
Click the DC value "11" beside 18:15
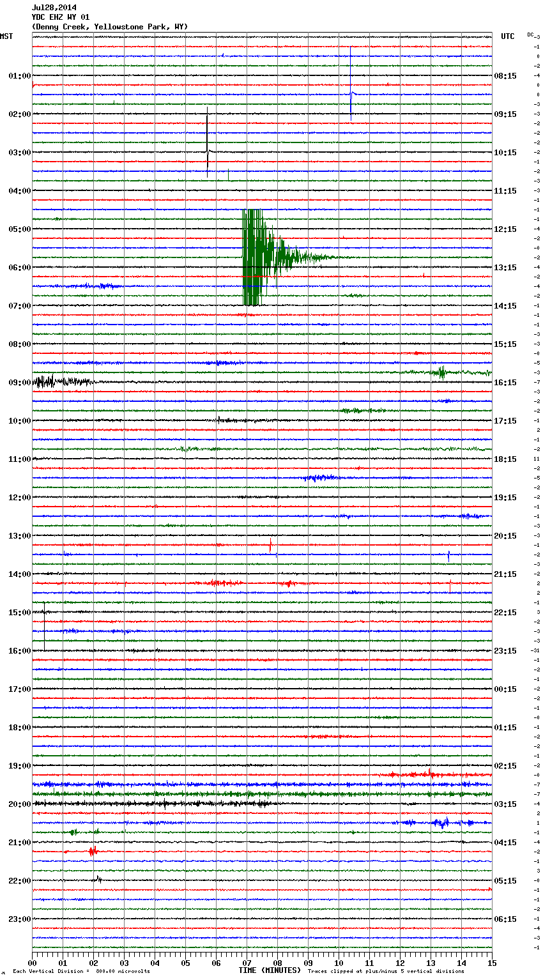[x=537, y=459]
